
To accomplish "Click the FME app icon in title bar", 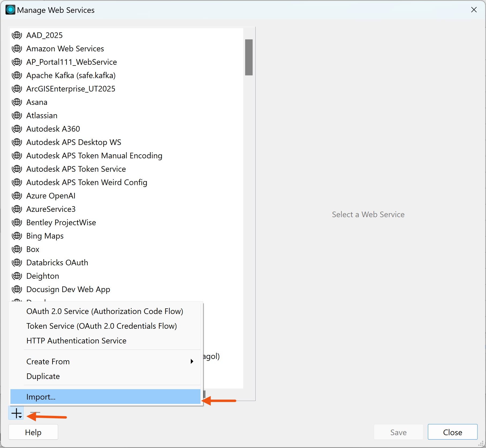I will click(10, 10).
